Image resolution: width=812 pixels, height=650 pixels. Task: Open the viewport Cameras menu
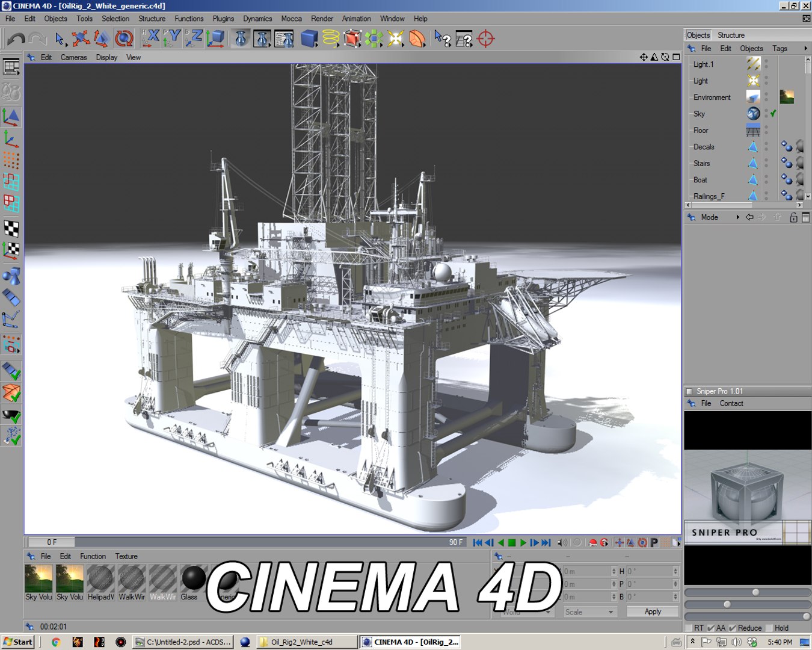coord(73,58)
